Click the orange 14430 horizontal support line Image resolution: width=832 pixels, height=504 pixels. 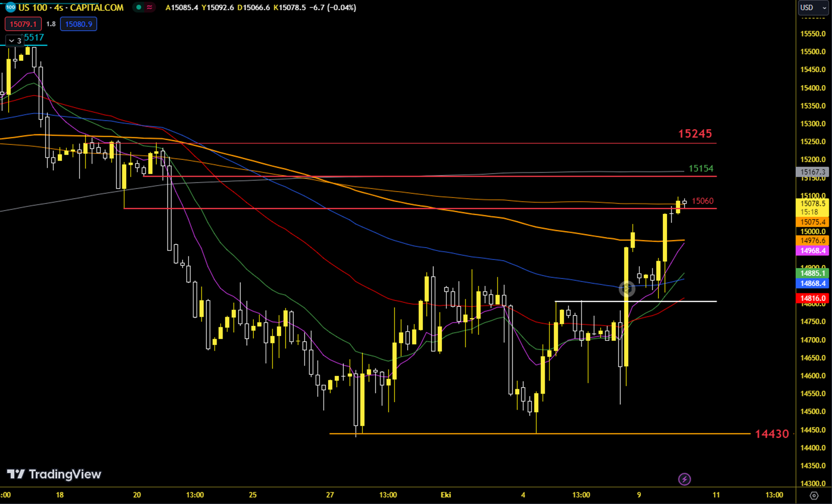[539, 433]
